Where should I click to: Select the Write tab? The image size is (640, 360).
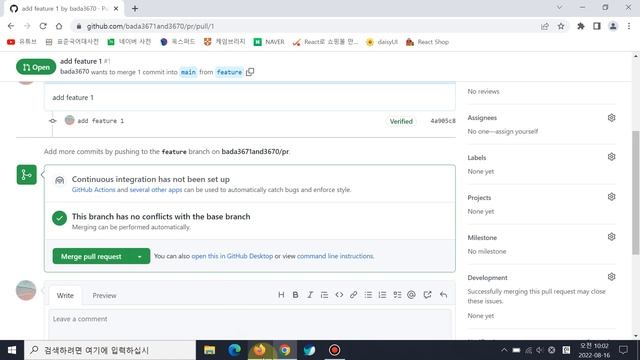[x=65, y=296]
